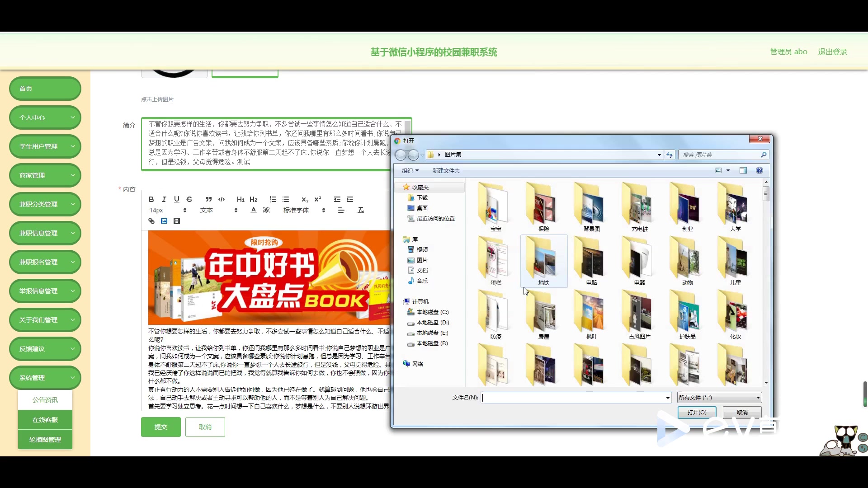Insert an ordered list
Image resolution: width=868 pixels, height=488 pixels.
click(273, 199)
